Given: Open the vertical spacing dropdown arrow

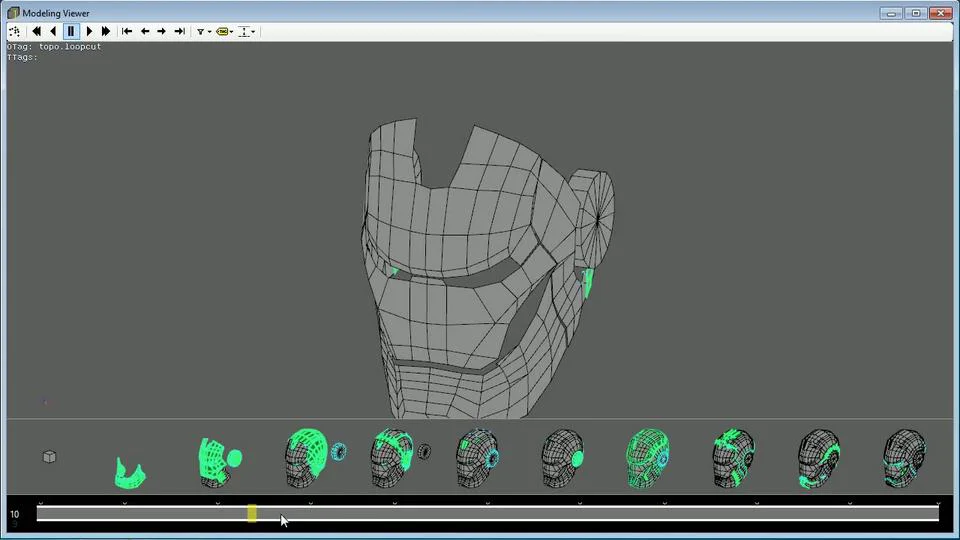Looking at the screenshot, I should pos(253,32).
